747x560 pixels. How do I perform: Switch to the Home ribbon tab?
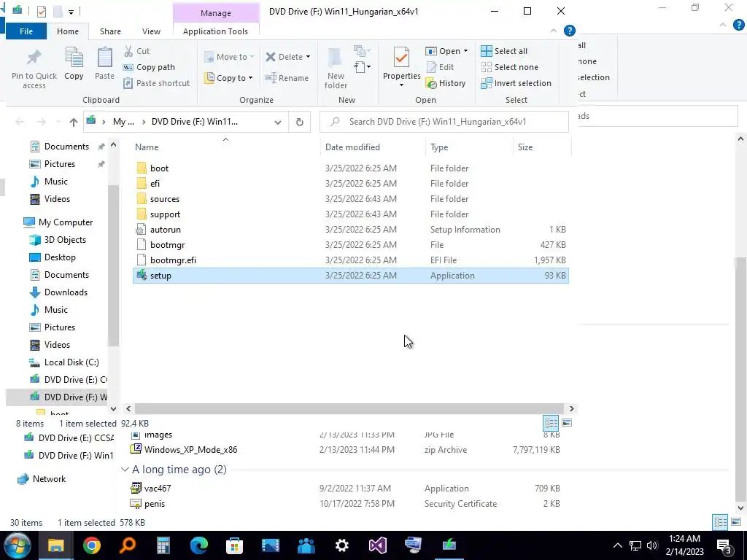click(68, 31)
